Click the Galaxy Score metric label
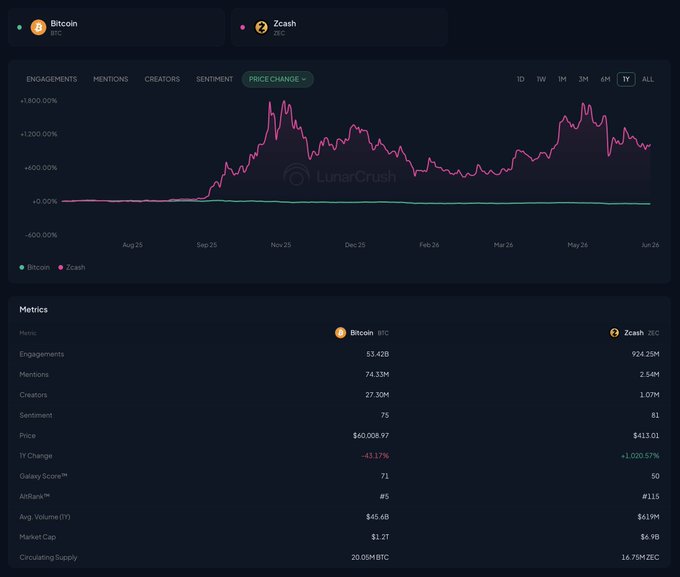Screen dimensions: 680x577 (43, 476)
